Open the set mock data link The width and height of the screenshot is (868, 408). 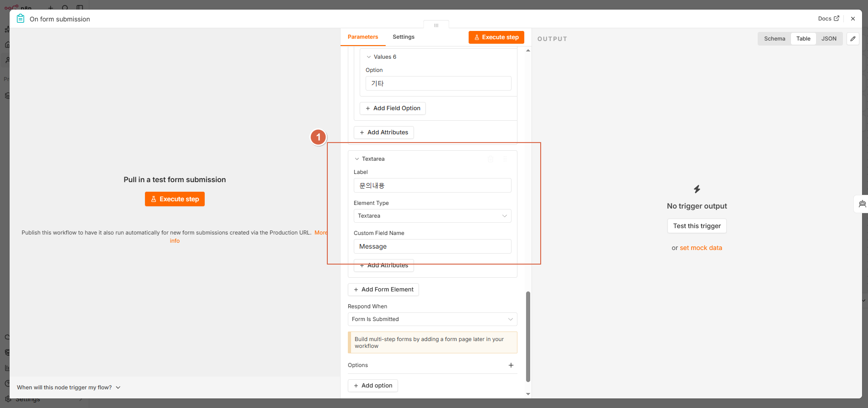point(701,248)
